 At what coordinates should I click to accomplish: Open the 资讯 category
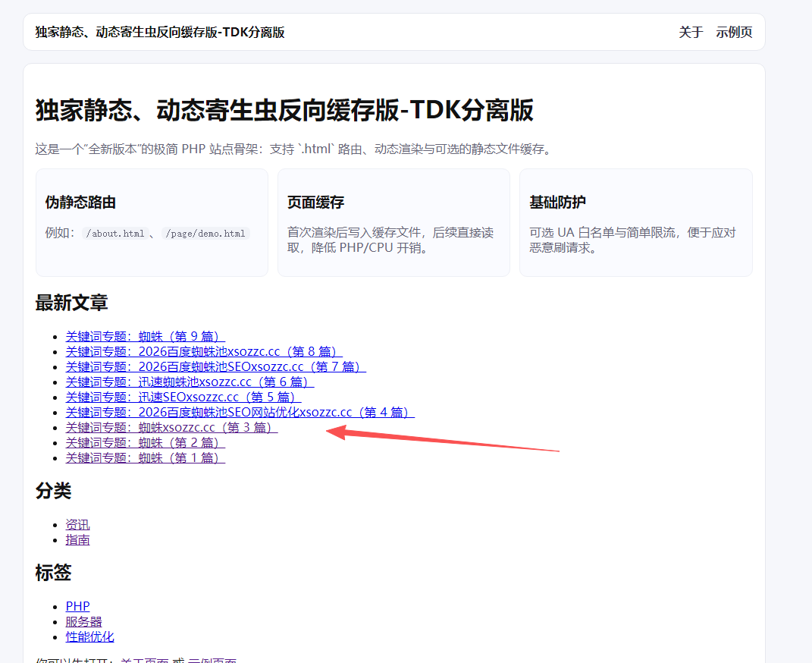coord(77,525)
